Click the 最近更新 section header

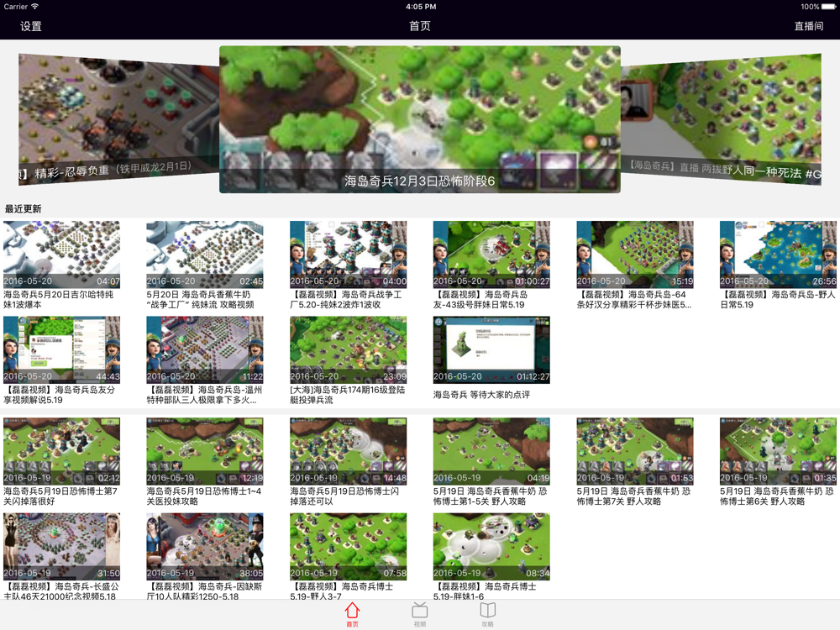pos(23,209)
